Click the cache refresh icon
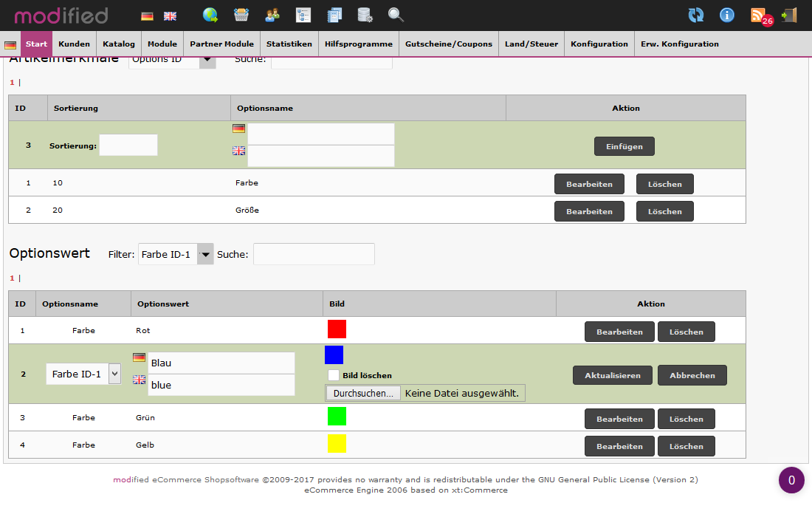This screenshot has height=517, width=812. click(x=696, y=15)
